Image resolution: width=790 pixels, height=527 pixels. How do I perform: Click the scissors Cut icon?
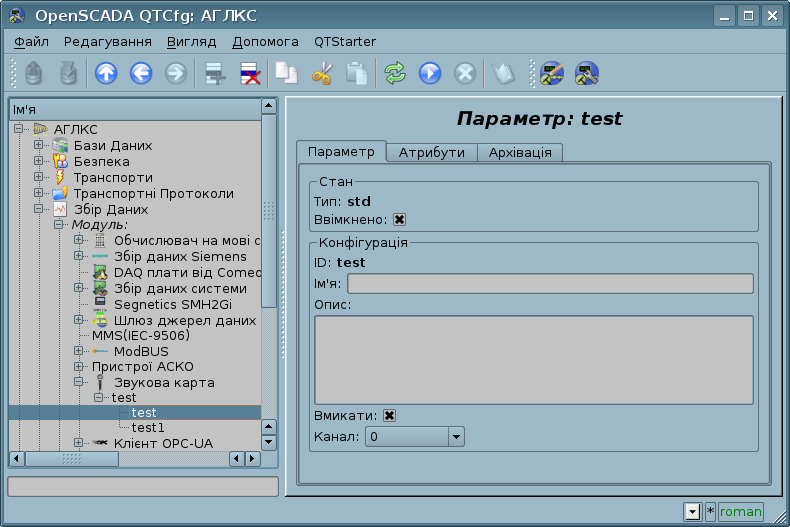pos(321,73)
